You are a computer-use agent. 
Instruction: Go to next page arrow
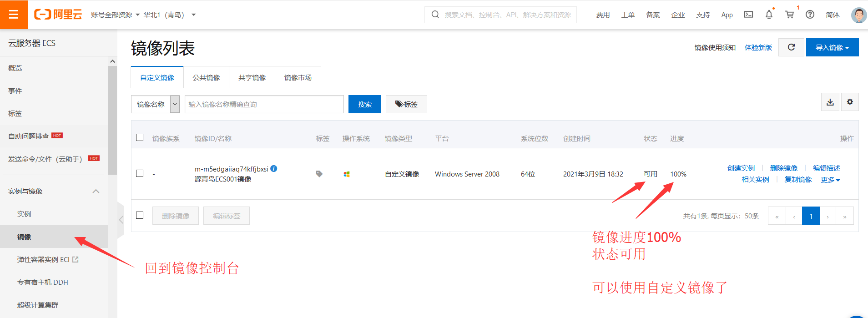coord(828,216)
